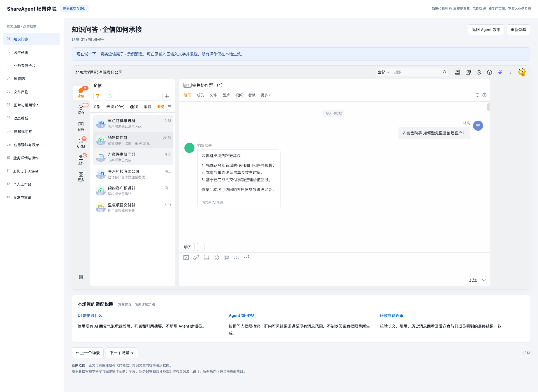This screenshot has width=538, height=392.
Task: Click the @ mention icon in toolbar
Action: tap(226, 257)
